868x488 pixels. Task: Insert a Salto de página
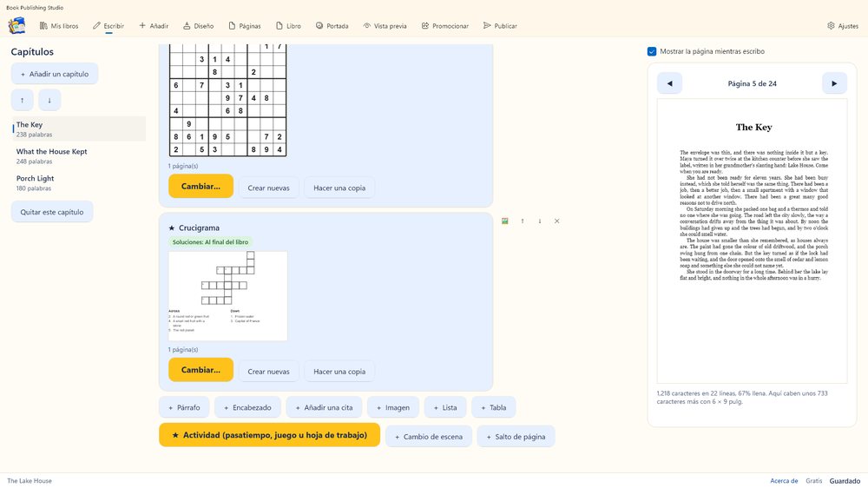pos(516,437)
